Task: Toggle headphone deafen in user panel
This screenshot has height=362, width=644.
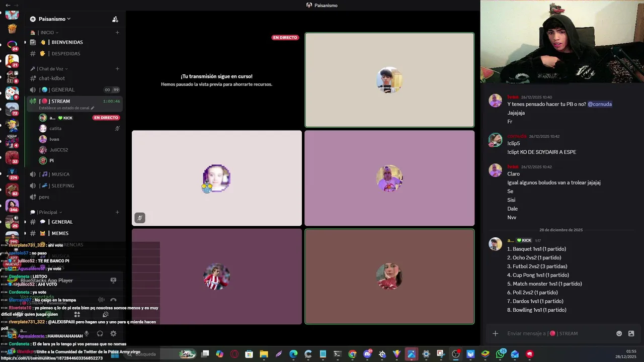Action: (x=100, y=333)
